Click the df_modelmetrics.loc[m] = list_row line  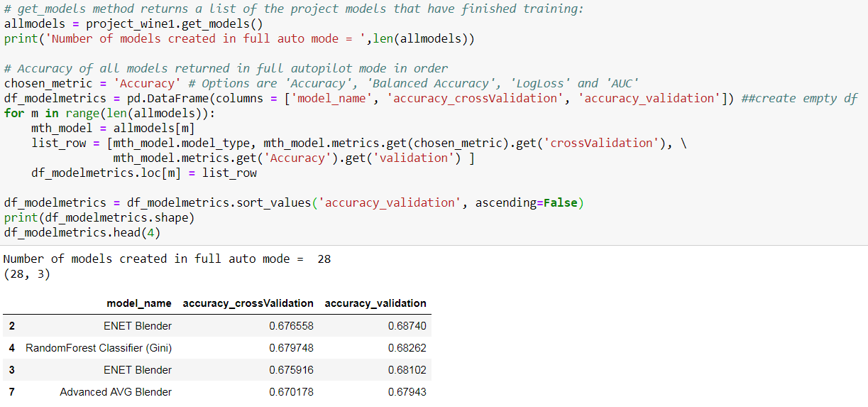click(144, 173)
